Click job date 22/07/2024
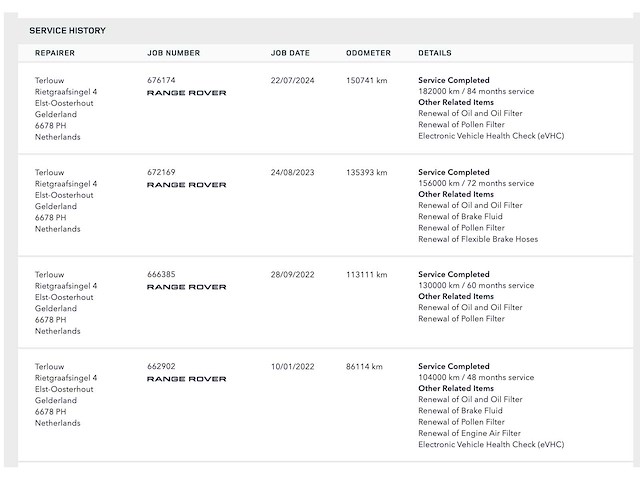Viewport: 640px width, 480px height. tap(290, 80)
